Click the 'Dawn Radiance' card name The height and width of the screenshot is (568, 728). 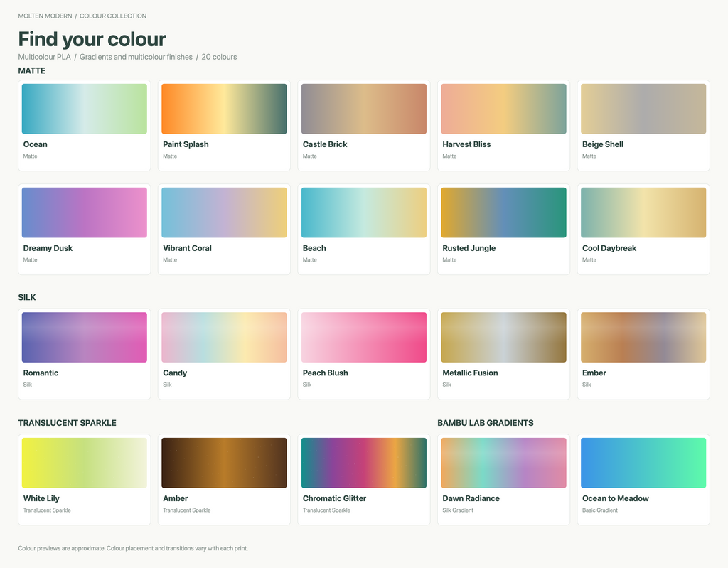[x=471, y=499]
